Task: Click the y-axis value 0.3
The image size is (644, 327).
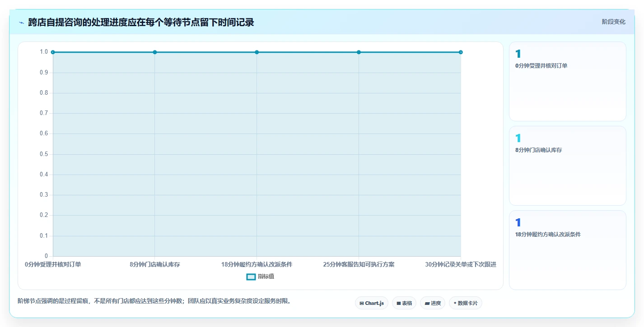Action: [x=44, y=195]
